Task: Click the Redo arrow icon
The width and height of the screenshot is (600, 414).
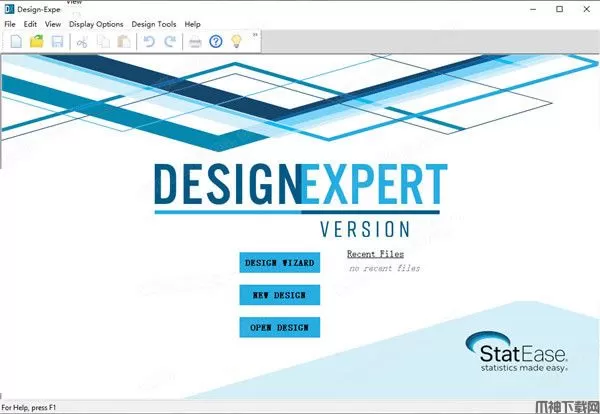Action: (x=169, y=41)
